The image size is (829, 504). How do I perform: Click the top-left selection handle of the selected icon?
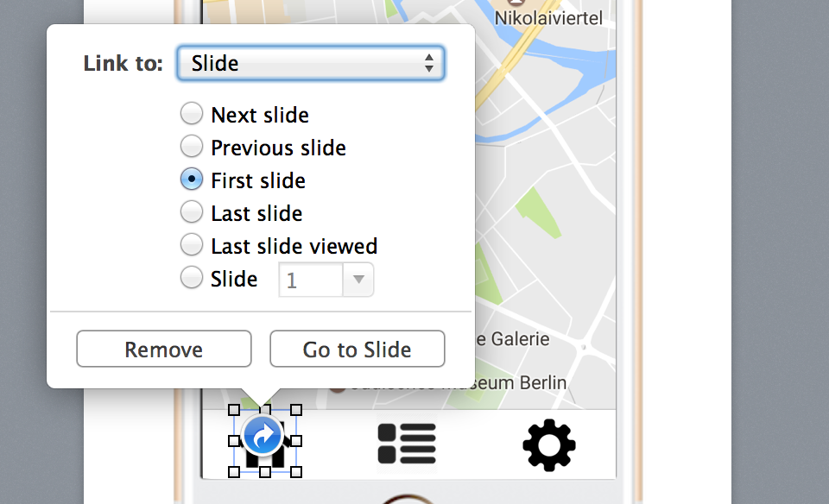[234, 410]
